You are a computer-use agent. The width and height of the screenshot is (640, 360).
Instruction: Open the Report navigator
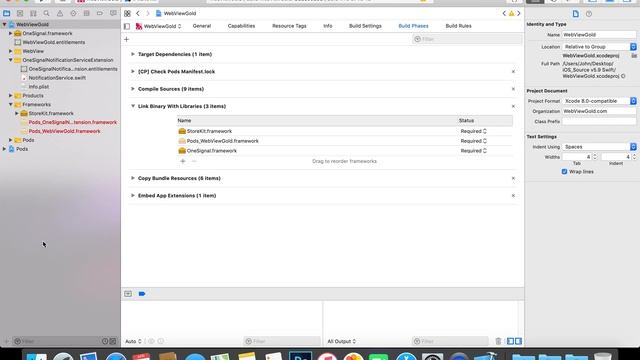click(113, 13)
